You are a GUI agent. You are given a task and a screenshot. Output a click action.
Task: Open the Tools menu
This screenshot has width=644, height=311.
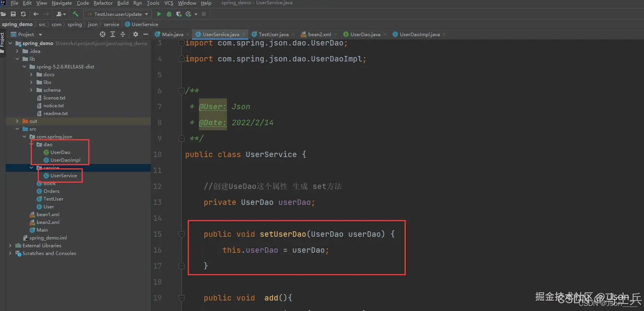pyautogui.click(x=153, y=3)
